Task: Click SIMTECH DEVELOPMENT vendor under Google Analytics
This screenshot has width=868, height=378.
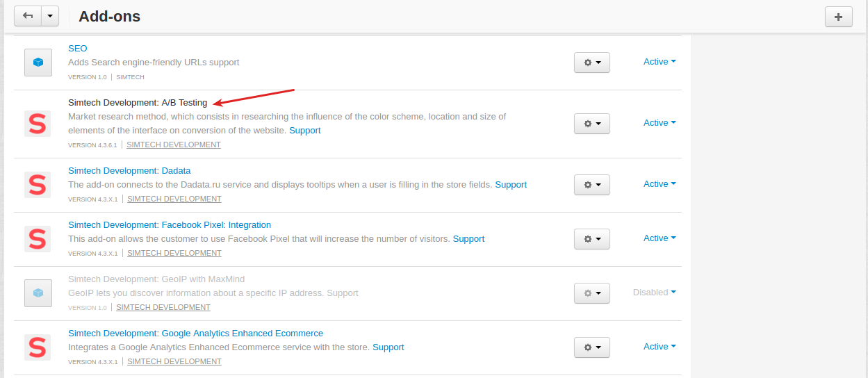Action: click(174, 362)
